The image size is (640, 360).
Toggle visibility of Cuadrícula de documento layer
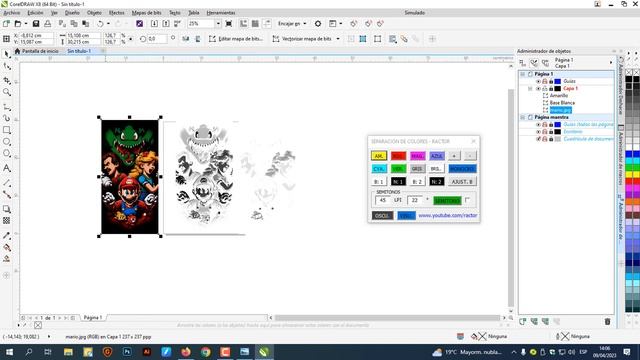538,139
